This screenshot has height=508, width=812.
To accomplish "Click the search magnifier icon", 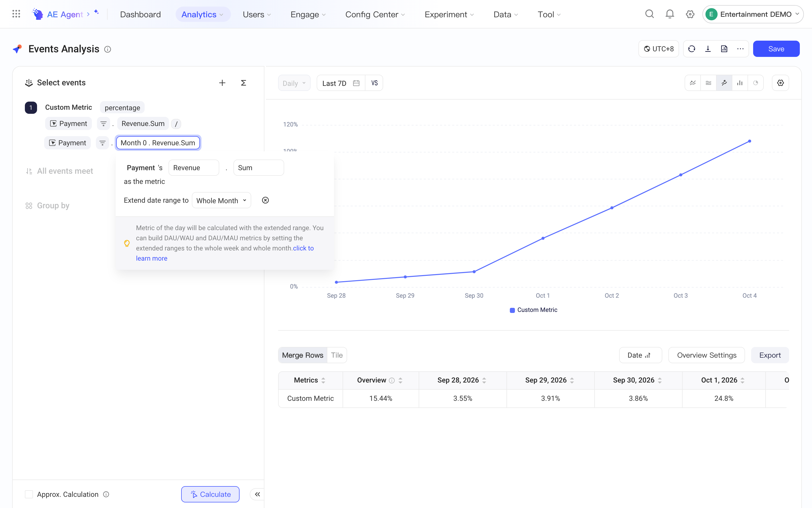I will 650,14.
